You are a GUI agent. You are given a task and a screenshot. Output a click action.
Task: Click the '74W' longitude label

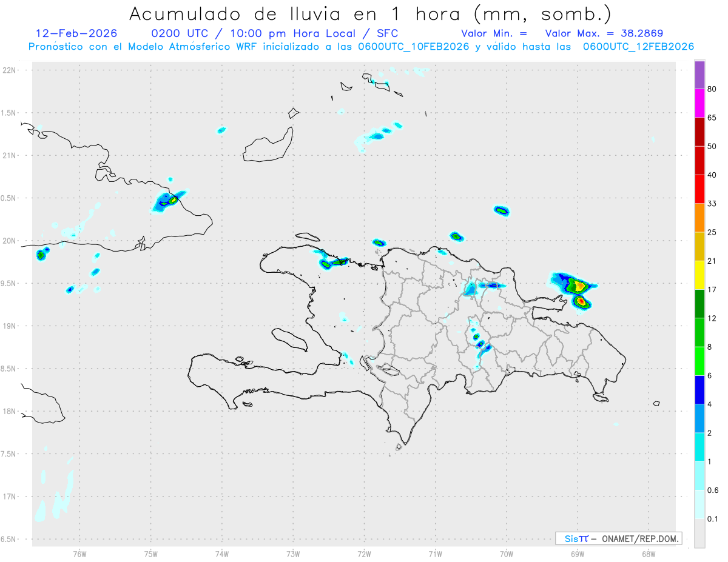click(222, 554)
